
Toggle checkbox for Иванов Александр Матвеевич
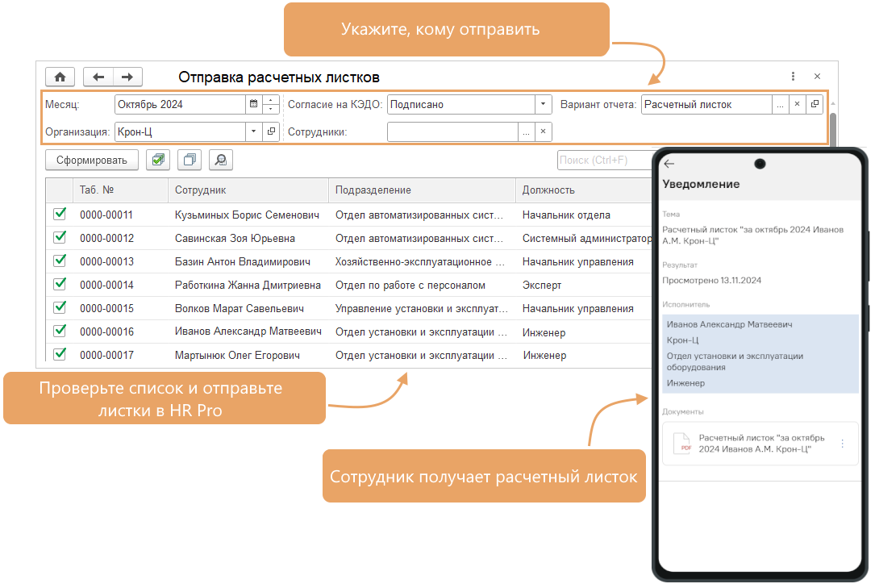60,332
